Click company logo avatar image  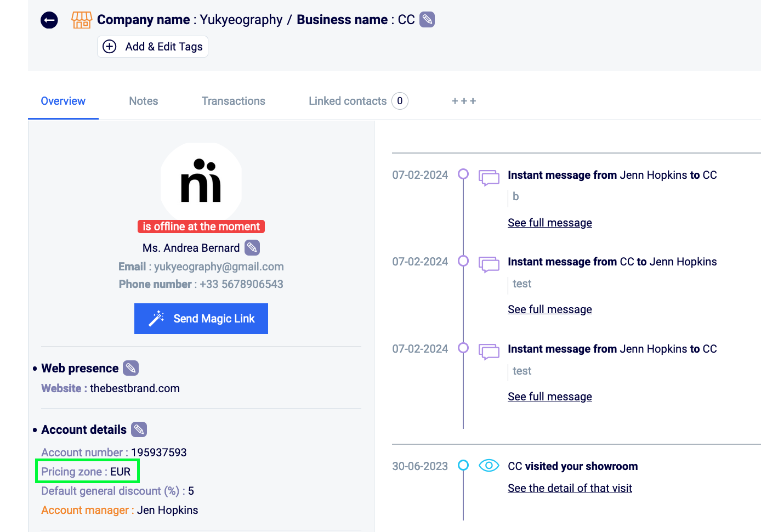[201, 181]
